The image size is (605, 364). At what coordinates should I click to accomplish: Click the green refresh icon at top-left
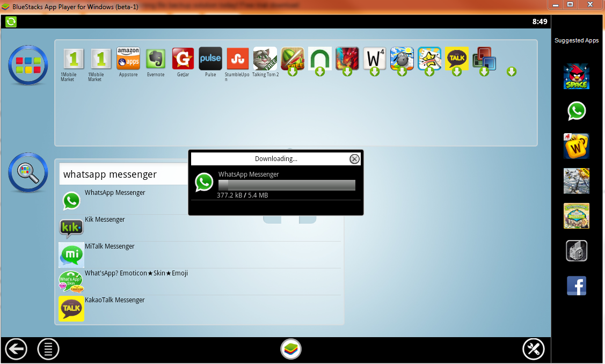11,22
